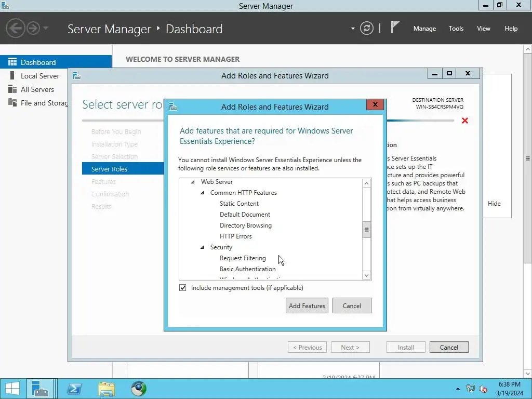Click the File and Storage Services icon
Viewport: 532px width, 399px height.
(x=12, y=102)
